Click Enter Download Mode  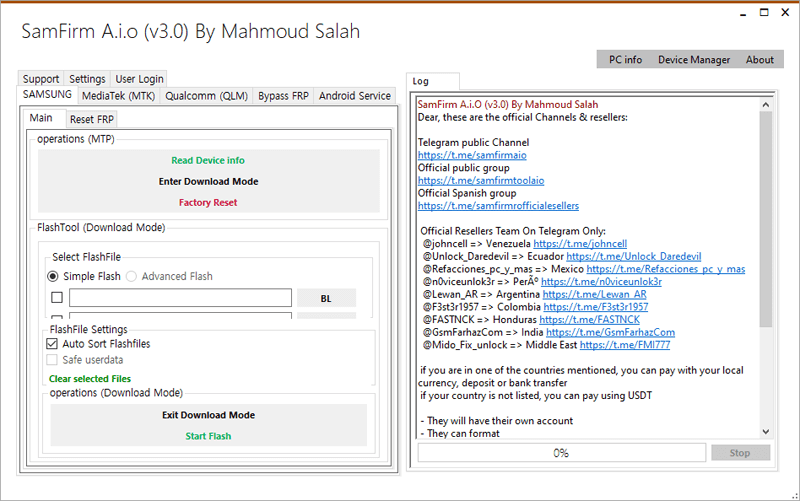click(208, 181)
